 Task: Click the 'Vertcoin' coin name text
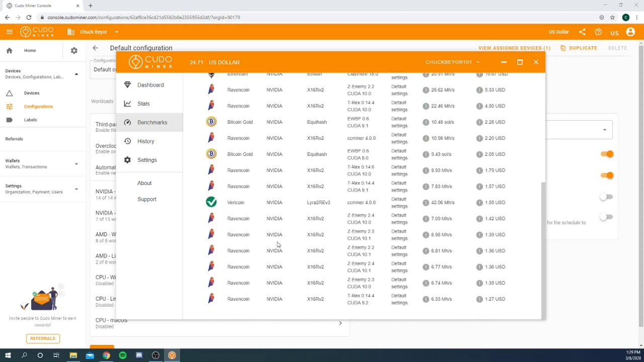[x=235, y=203]
